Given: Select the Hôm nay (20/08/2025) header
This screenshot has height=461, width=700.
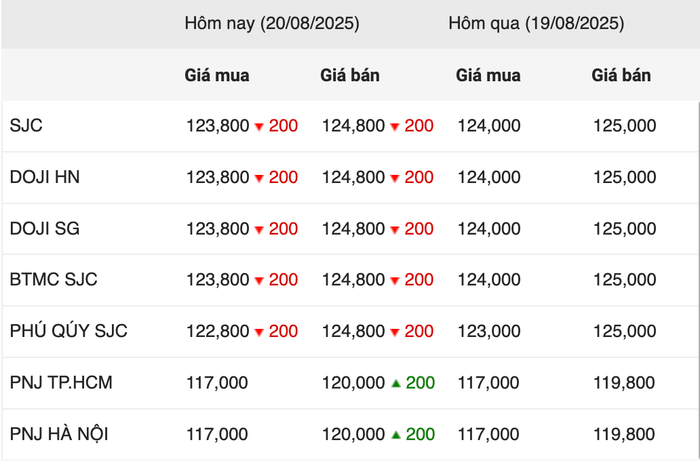Looking at the screenshot, I should (272, 24).
